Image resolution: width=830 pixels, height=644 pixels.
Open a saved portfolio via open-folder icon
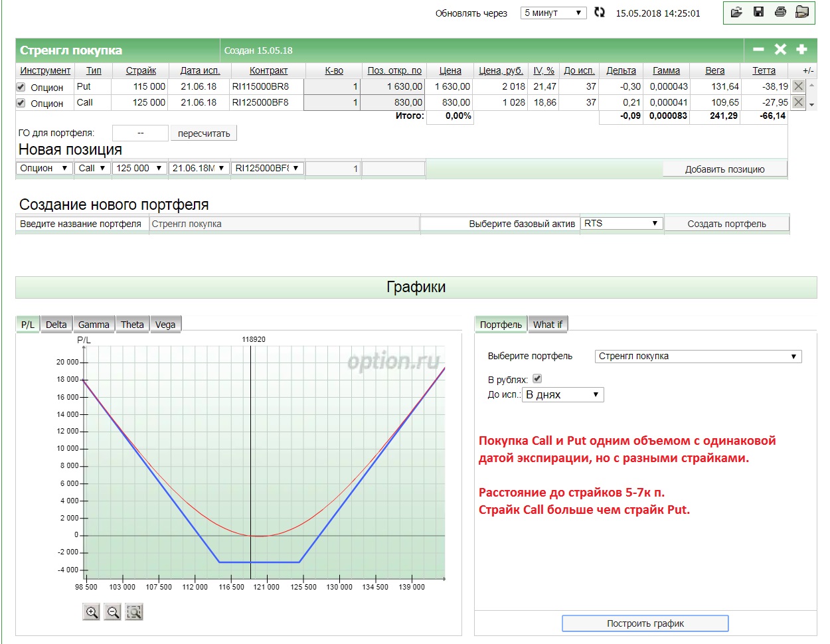pos(736,12)
